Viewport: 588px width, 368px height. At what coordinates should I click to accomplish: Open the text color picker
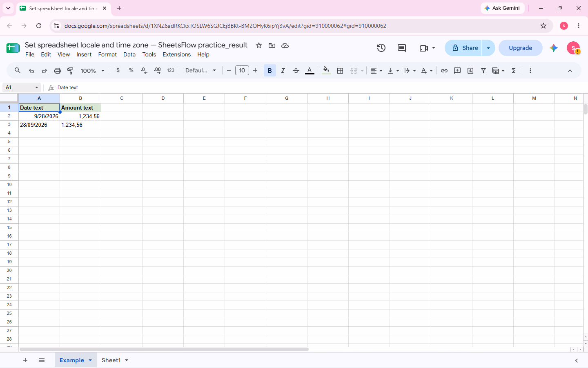click(x=310, y=71)
